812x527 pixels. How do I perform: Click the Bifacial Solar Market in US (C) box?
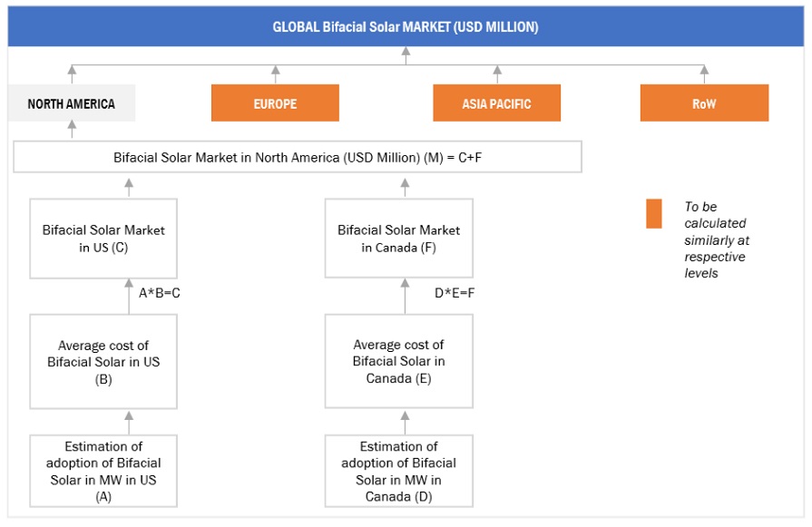pos(103,239)
